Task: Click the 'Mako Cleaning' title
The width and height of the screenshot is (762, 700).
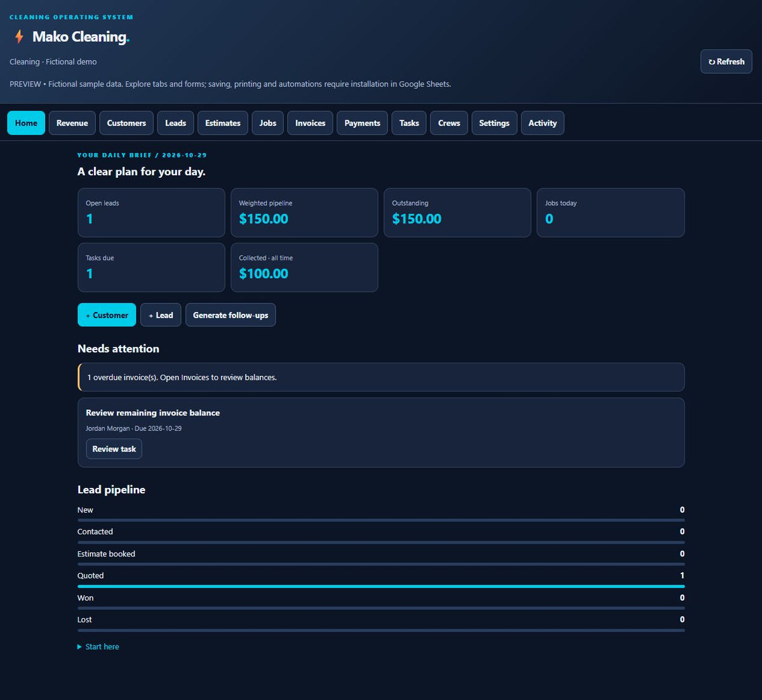Action: tap(81, 37)
